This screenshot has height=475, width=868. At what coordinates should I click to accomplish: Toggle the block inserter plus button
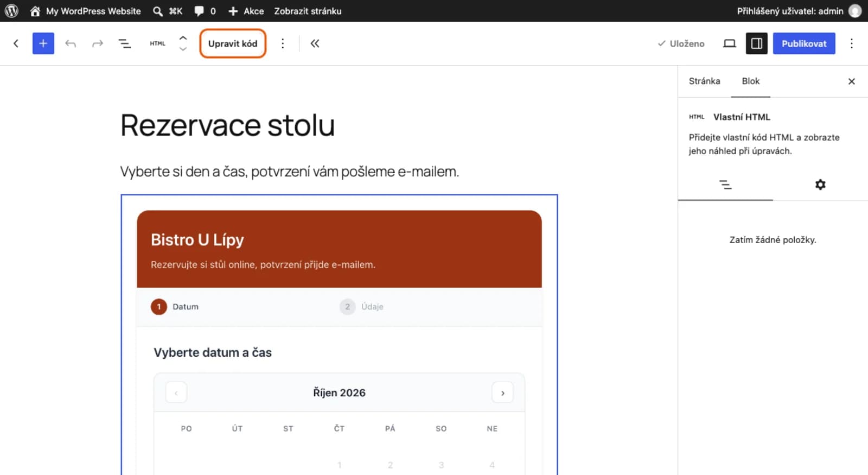point(43,43)
